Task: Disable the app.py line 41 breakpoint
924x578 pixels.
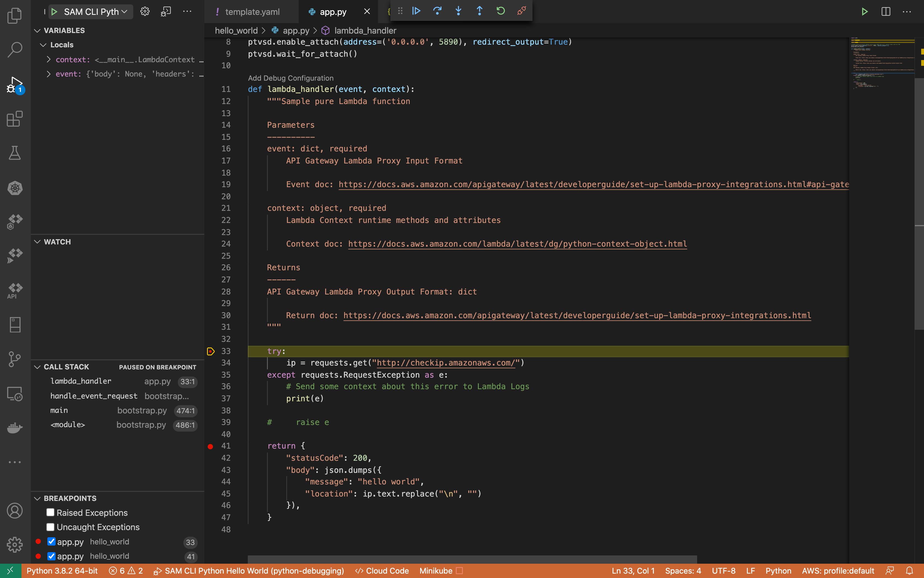Action: (52, 556)
